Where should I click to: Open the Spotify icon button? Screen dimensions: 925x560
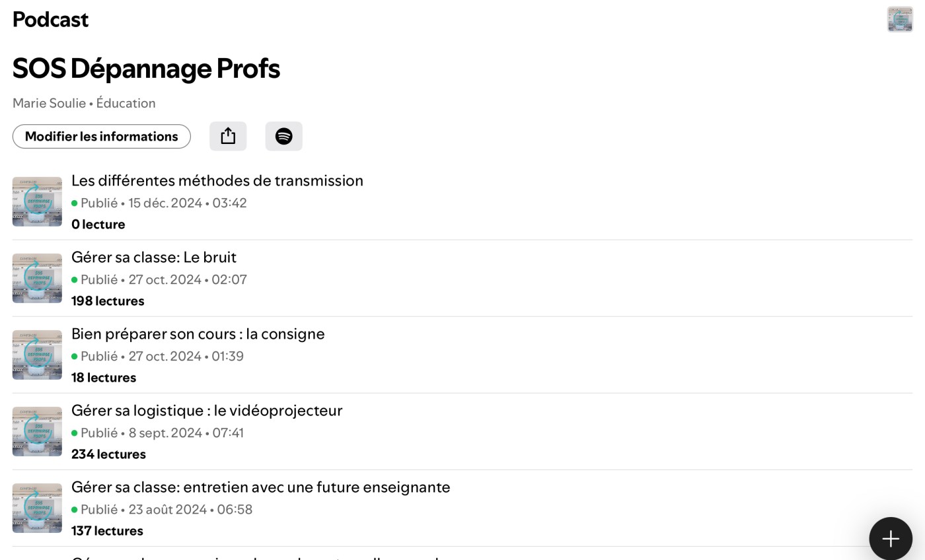(283, 136)
